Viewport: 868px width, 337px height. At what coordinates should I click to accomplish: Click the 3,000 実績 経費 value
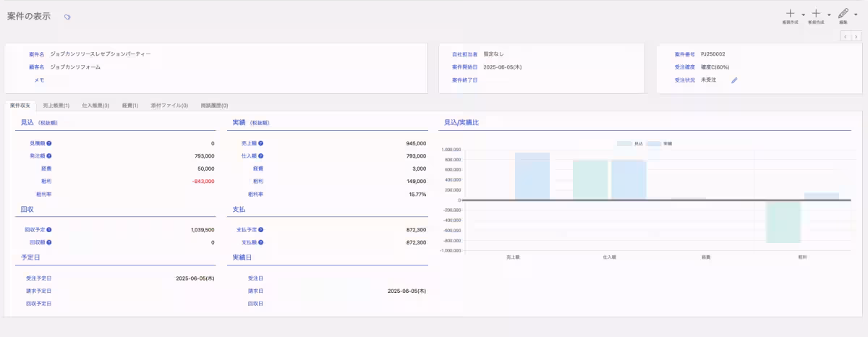coord(420,168)
